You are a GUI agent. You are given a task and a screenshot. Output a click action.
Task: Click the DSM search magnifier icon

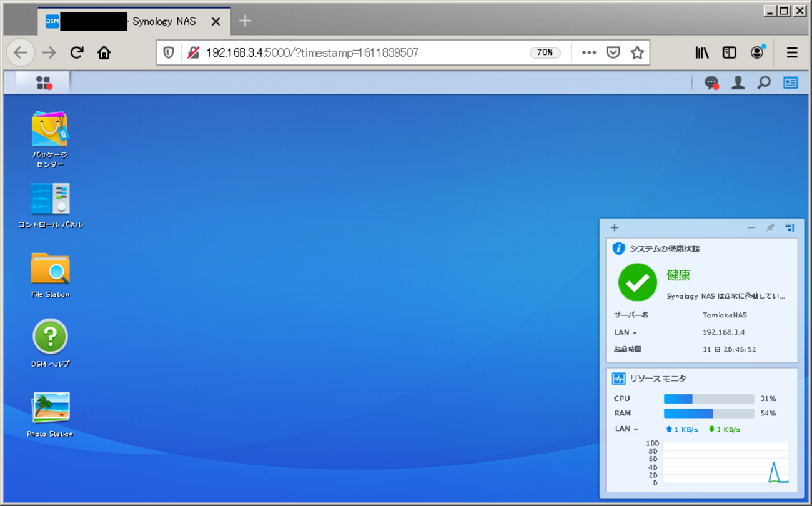point(764,82)
